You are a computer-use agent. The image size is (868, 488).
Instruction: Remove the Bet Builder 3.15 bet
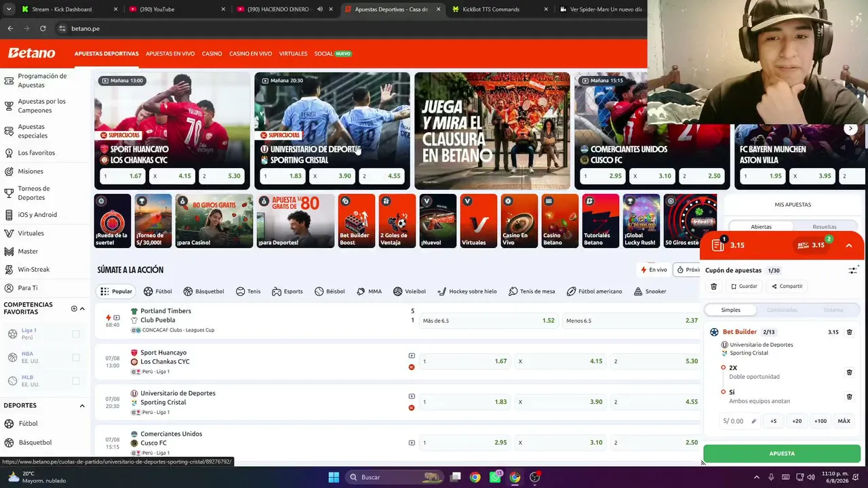pyautogui.click(x=849, y=332)
